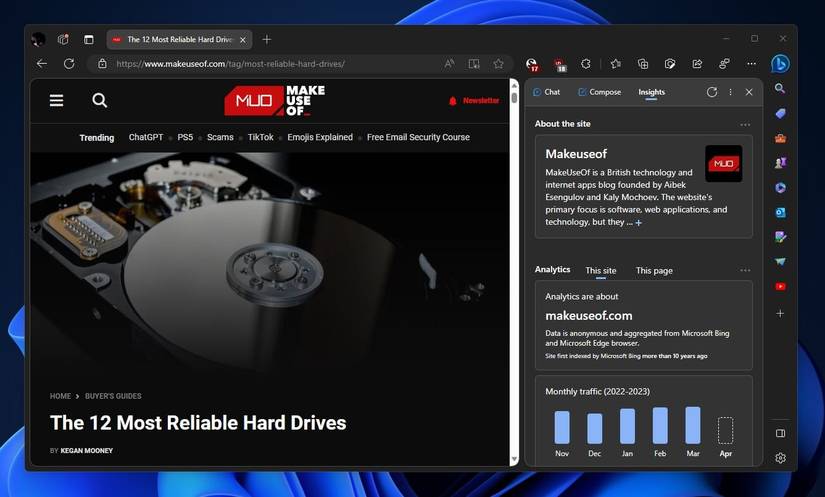Screen dimensions: 825x497
Task: Click the March traffic bar
Action: tap(692, 425)
